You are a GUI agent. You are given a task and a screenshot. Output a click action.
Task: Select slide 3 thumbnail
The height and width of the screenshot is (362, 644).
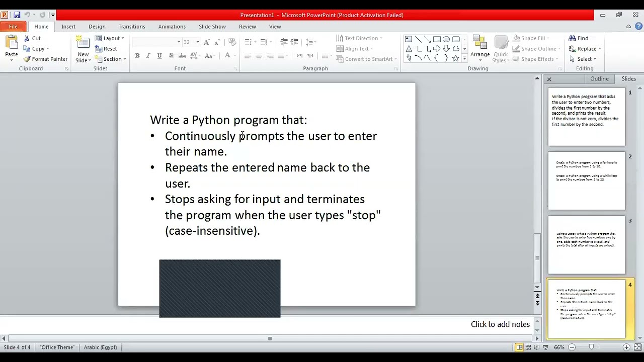[587, 245]
